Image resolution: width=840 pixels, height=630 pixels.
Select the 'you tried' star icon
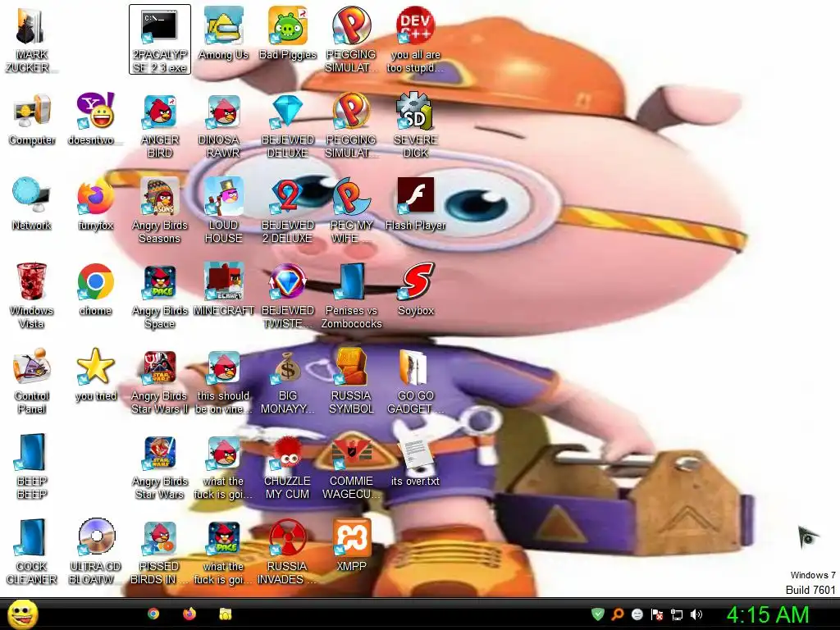[x=95, y=374]
